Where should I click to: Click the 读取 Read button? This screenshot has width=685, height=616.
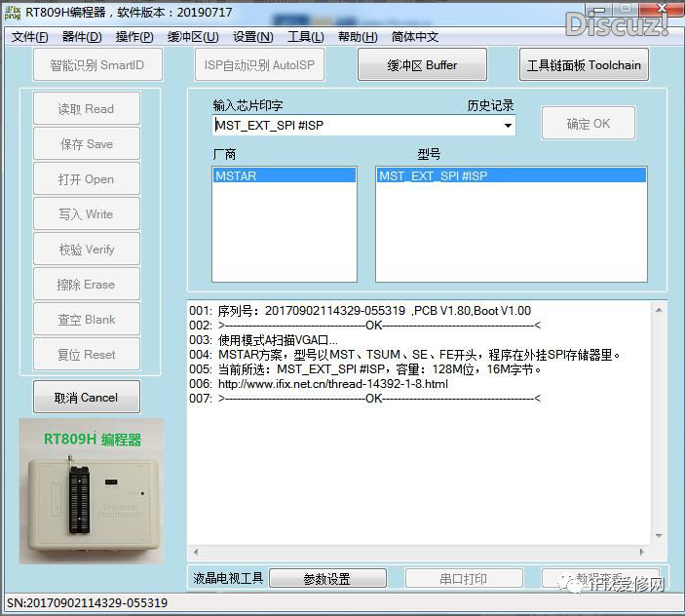(x=87, y=108)
